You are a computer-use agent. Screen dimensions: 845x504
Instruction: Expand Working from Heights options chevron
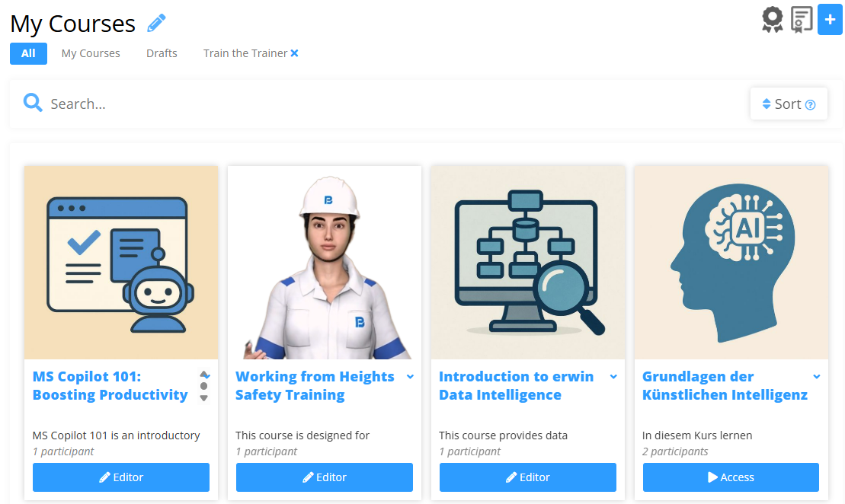tap(410, 377)
